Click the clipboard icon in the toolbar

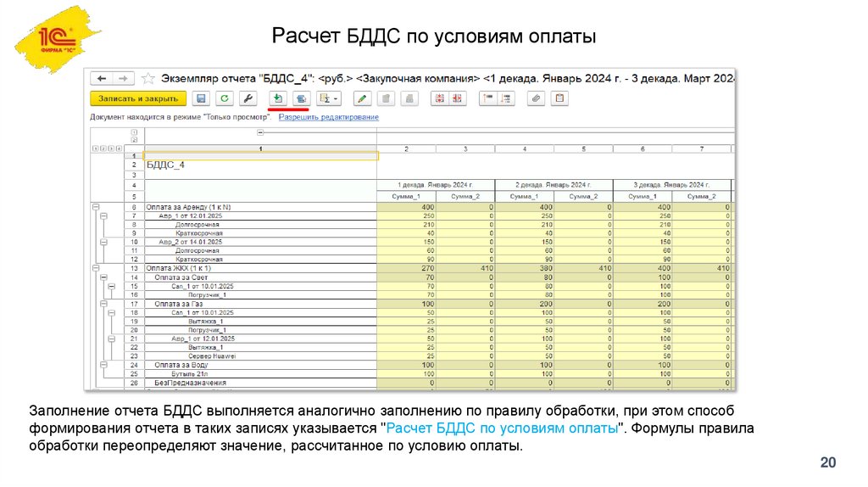pyautogui.click(x=559, y=98)
